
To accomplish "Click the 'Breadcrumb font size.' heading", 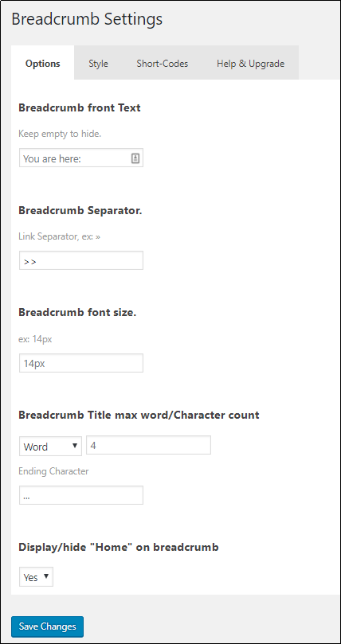I will point(77,313).
